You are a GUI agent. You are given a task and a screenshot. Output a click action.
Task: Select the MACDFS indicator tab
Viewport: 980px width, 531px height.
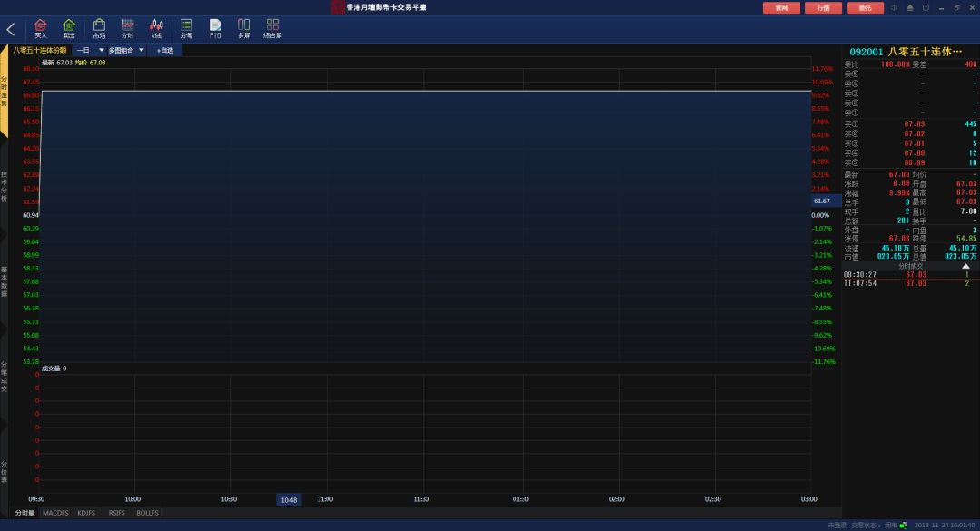pos(55,513)
